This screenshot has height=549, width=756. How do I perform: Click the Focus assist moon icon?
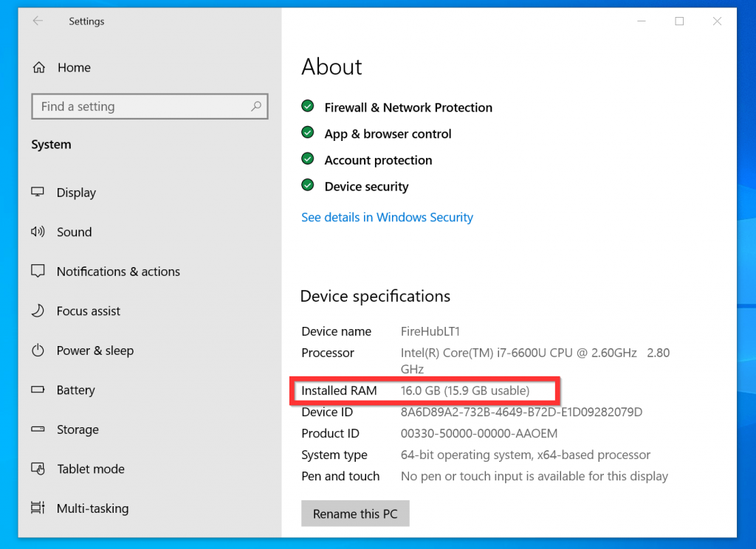pos(38,311)
